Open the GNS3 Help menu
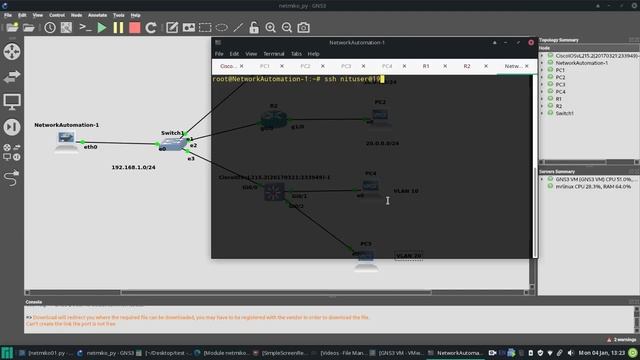The height and width of the screenshot is (360, 640). (x=136, y=15)
